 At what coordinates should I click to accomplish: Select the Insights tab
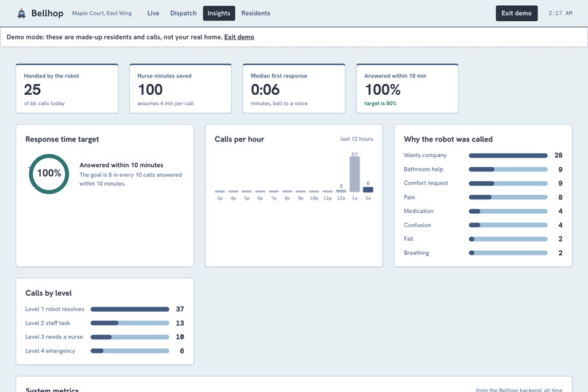point(219,13)
